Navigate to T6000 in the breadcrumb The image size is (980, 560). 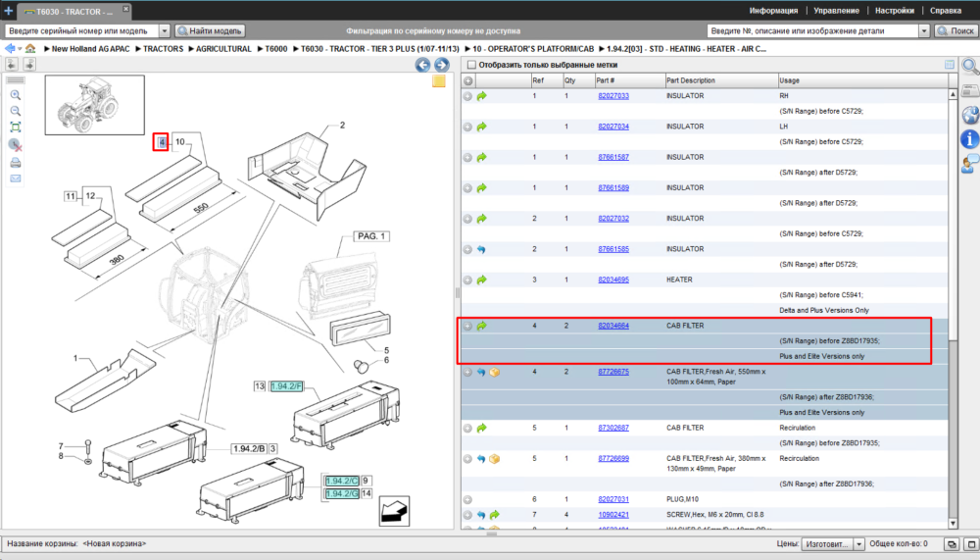pyautogui.click(x=276, y=49)
